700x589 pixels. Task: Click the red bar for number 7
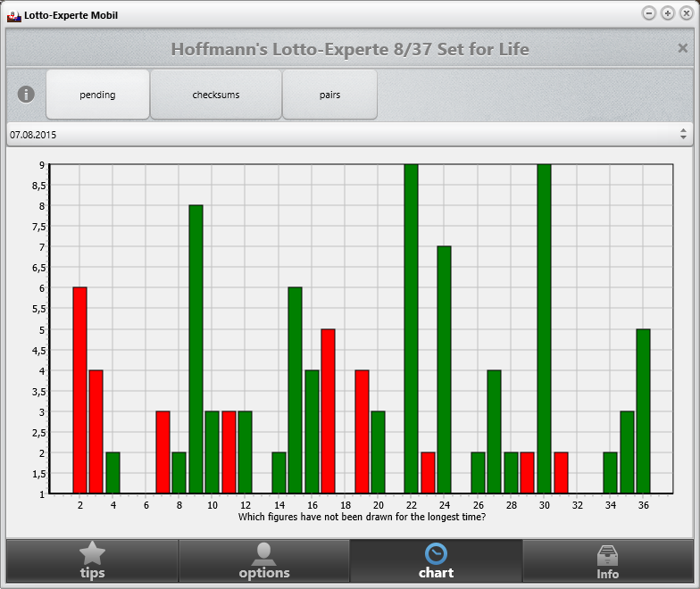[x=162, y=452]
